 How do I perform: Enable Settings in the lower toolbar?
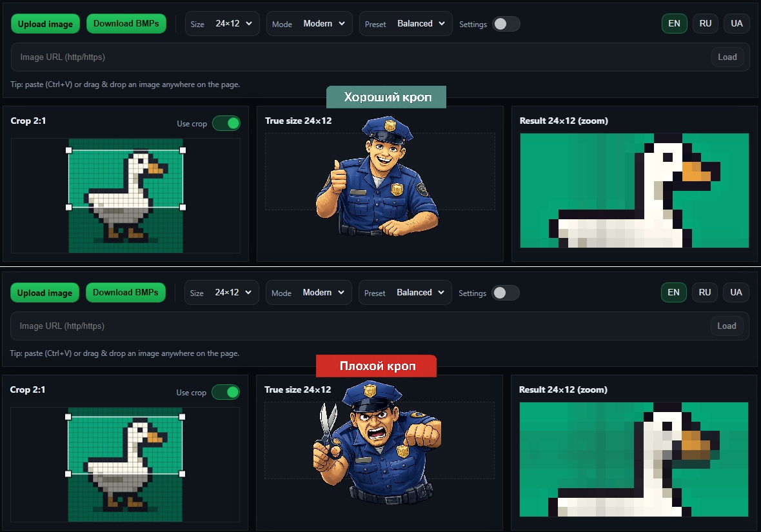coord(506,292)
